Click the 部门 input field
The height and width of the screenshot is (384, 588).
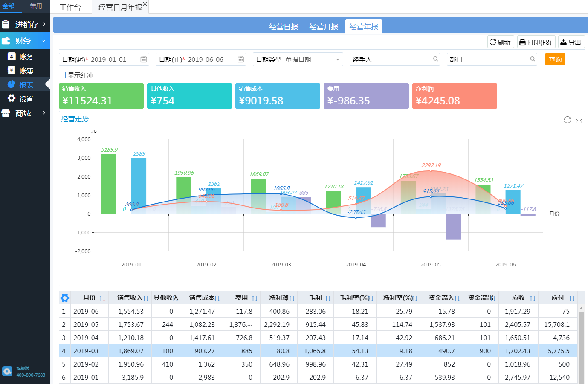pos(492,59)
